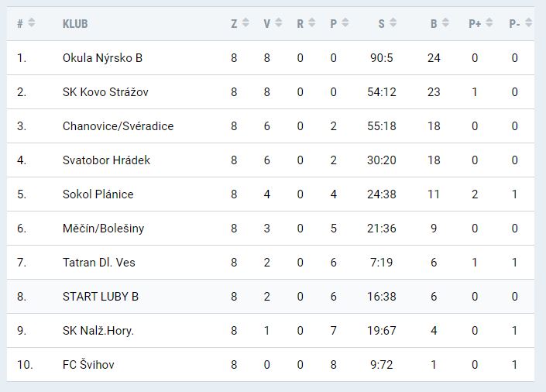Click sort arrows next to B points
The width and height of the screenshot is (546, 392).
(x=445, y=23)
